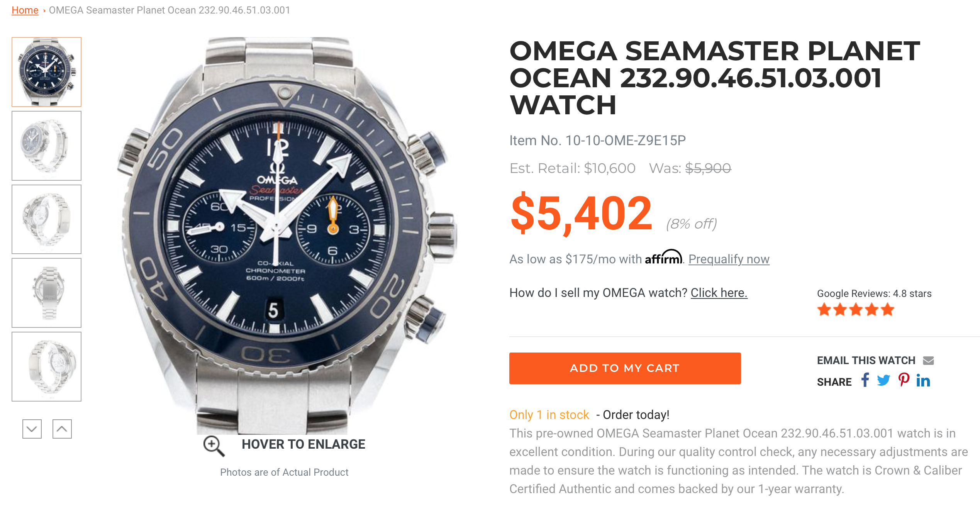Click the email envelope icon

click(928, 361)
